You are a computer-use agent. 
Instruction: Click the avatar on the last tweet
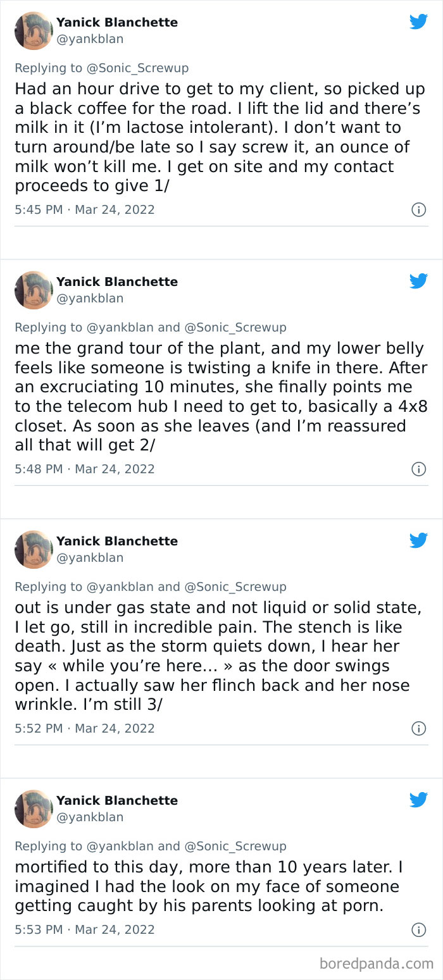point(34,809)
